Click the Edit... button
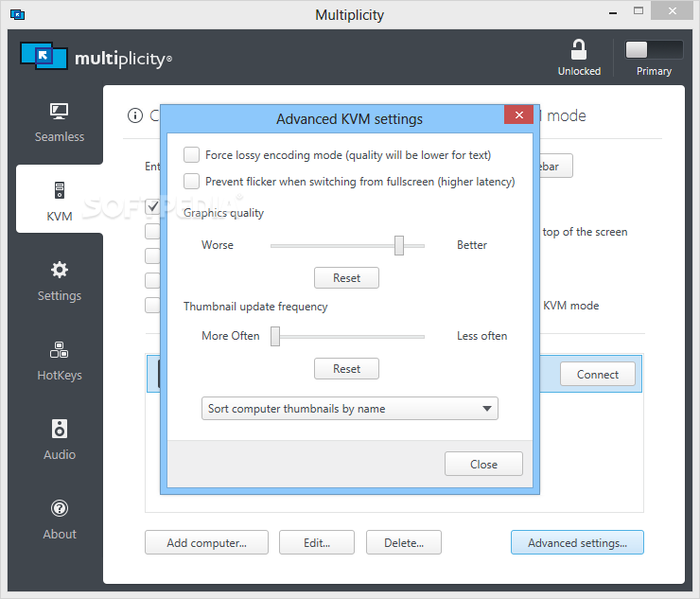Screen dimensions: 700x599 (317, 542)
